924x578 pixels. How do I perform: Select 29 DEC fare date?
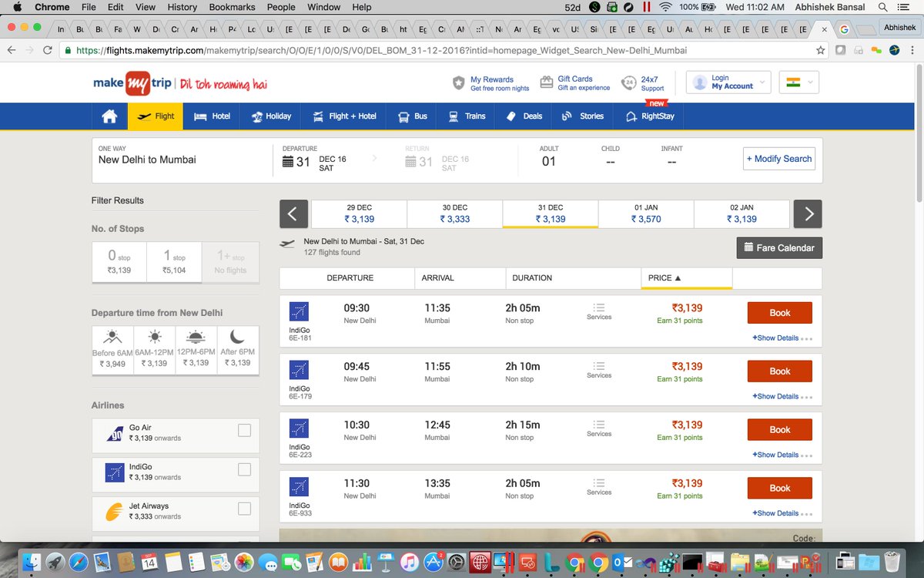359,214
